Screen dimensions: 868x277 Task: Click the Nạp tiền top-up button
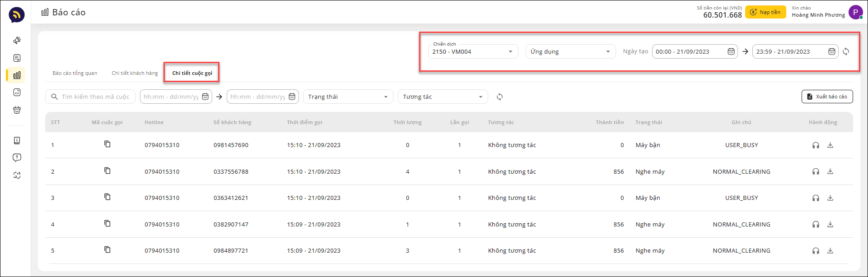click(765, 12)
